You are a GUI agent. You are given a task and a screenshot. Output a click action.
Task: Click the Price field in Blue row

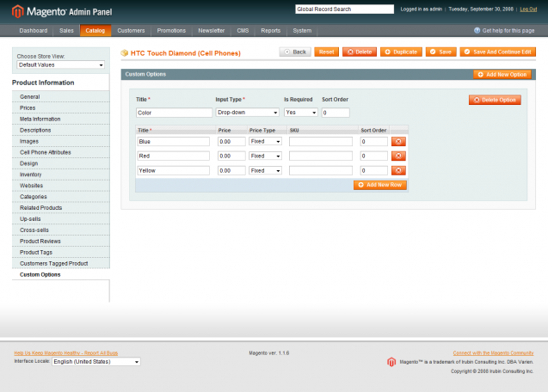pyautogui.click(x=231, y=142)
